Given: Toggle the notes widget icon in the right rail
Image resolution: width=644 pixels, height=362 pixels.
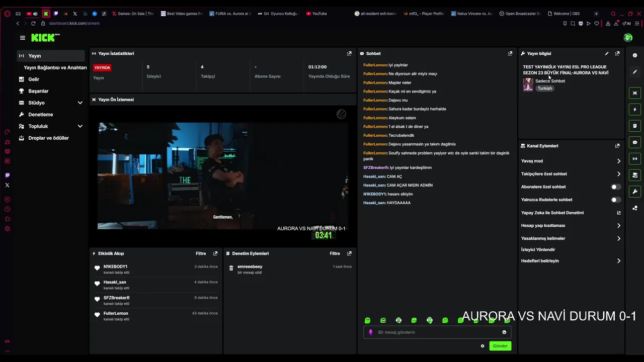Looking at the screenshot, I should tap(635, 126).
